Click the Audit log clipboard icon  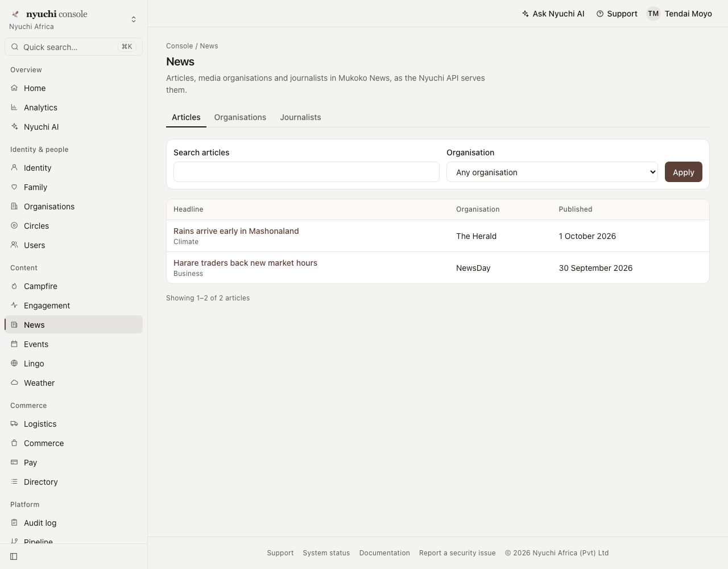tap(14, 523)
